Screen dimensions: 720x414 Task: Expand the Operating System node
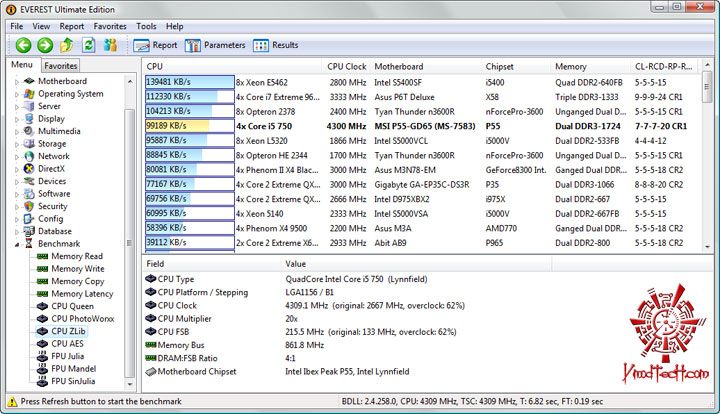tap(17, 94)
